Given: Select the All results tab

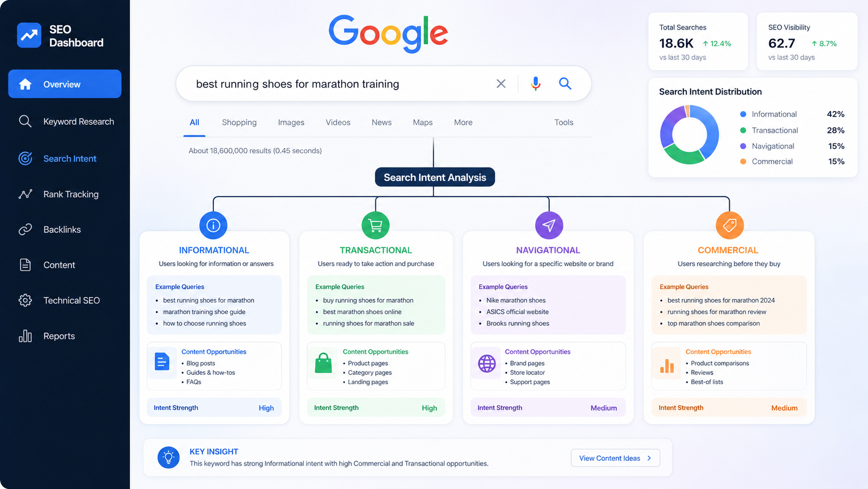Looking at the screenshot, I should pyautogui.click(x=194, y=122).
